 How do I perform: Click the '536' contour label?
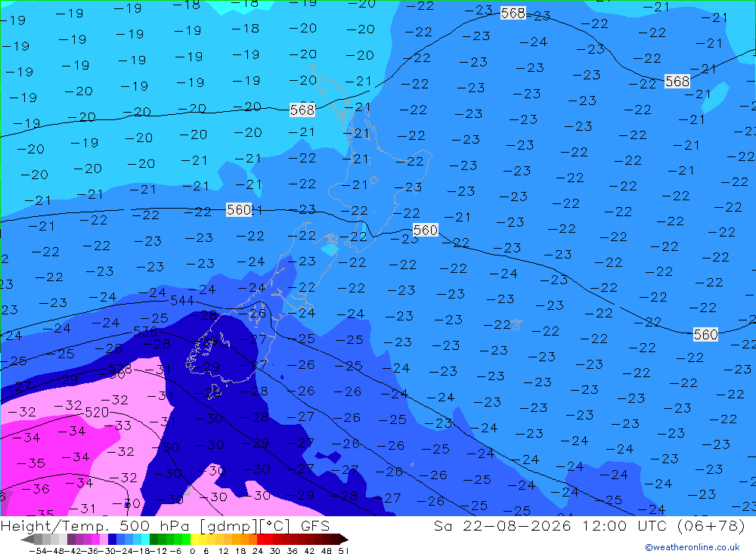pyautogui.click(x=146, y=332)
